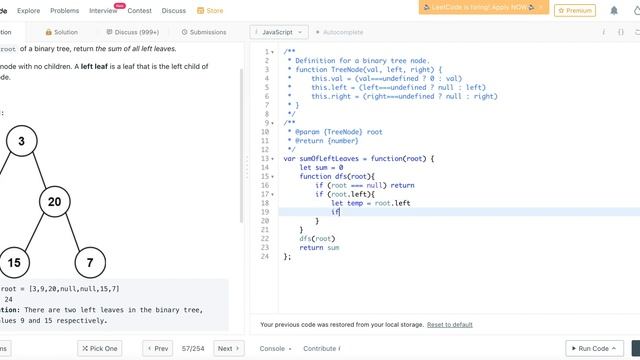Go to Explore in top navigation
The height and width of the screenshot is (360, 640).
click(29, 11)
